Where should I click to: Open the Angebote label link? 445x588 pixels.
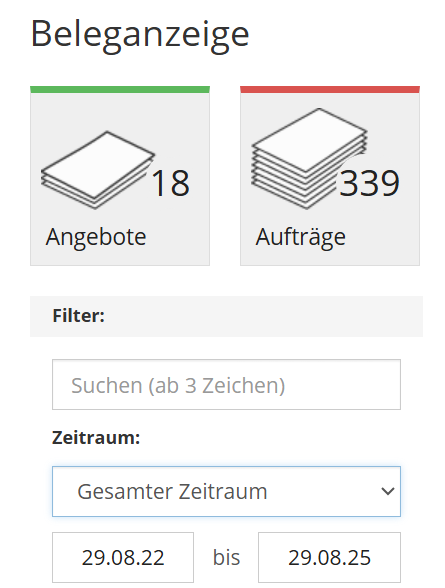pyautogui.click(x=96, y=238)
